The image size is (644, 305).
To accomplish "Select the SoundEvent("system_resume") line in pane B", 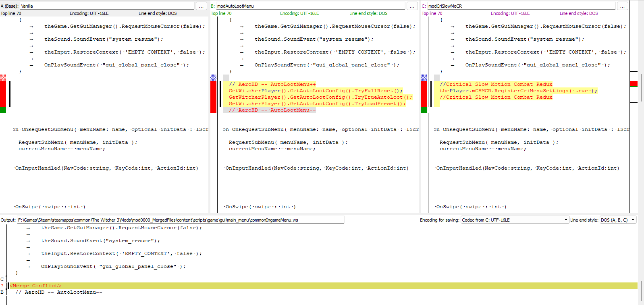I will pos(314,39).
